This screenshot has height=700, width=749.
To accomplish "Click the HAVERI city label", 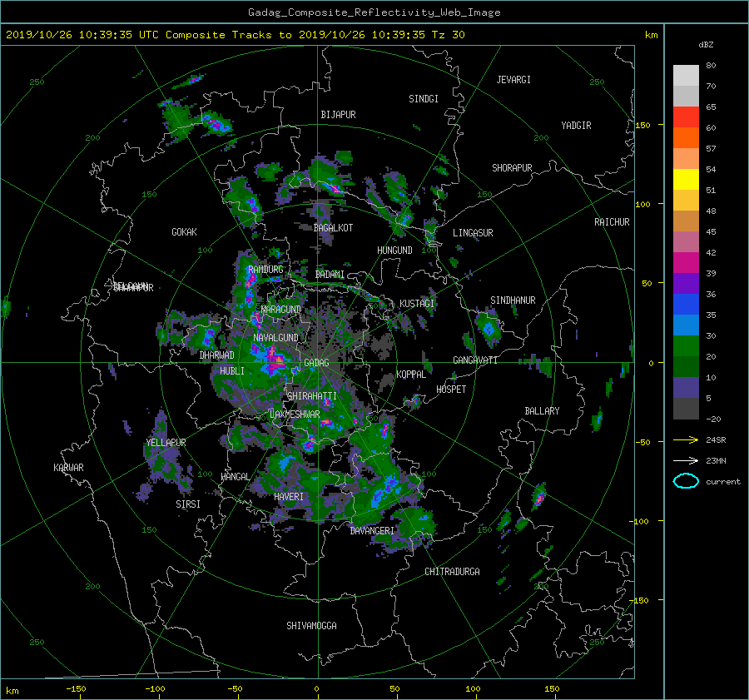I will coord(289,497).
